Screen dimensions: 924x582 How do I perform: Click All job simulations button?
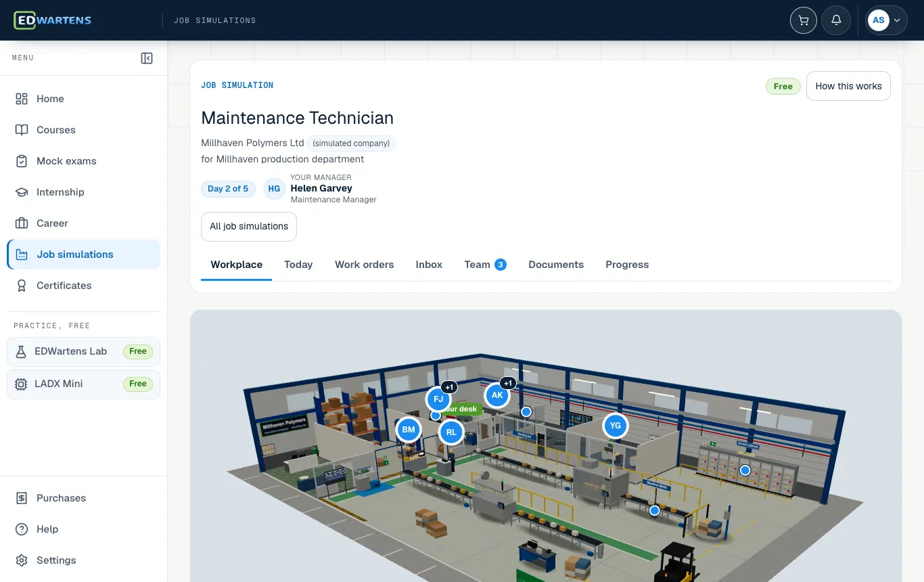pos(249,227)
